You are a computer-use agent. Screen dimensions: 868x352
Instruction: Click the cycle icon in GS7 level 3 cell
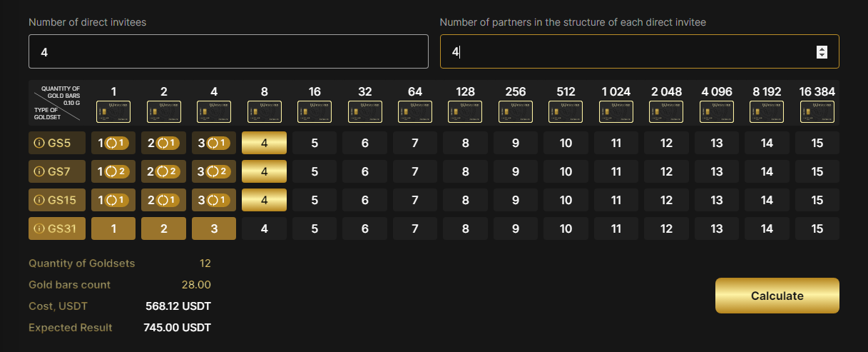[x=213, y=171]
